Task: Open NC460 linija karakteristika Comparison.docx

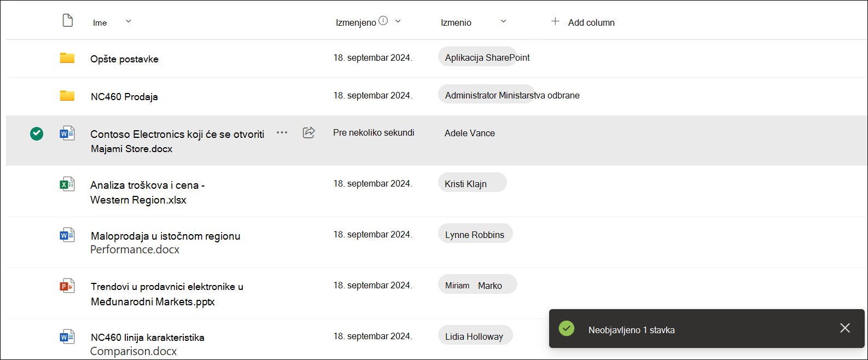Action: point(148,344)
